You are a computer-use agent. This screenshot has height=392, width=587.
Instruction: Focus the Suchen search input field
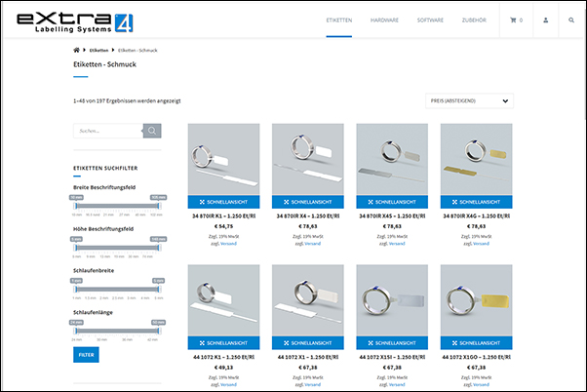pos(108,130)
